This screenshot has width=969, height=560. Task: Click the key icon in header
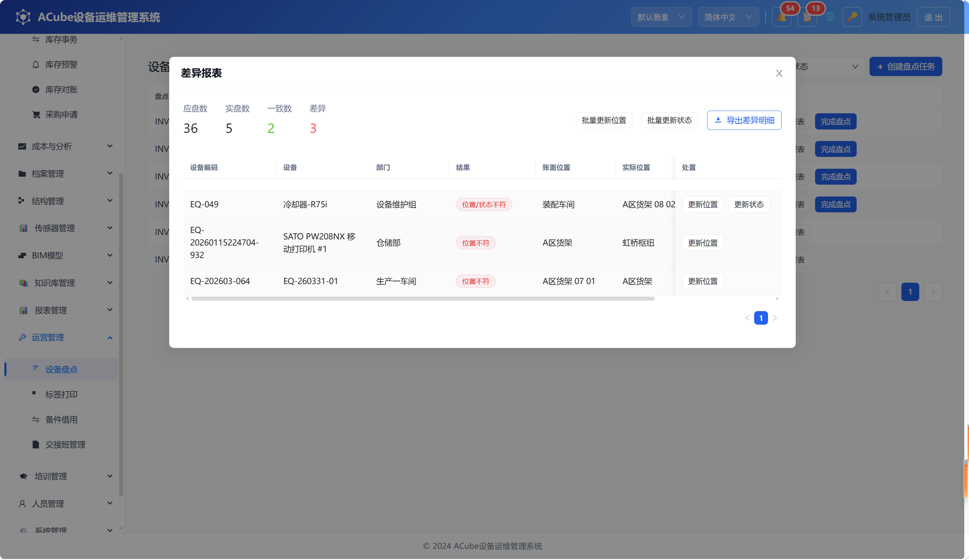click(x=852, y=17)
